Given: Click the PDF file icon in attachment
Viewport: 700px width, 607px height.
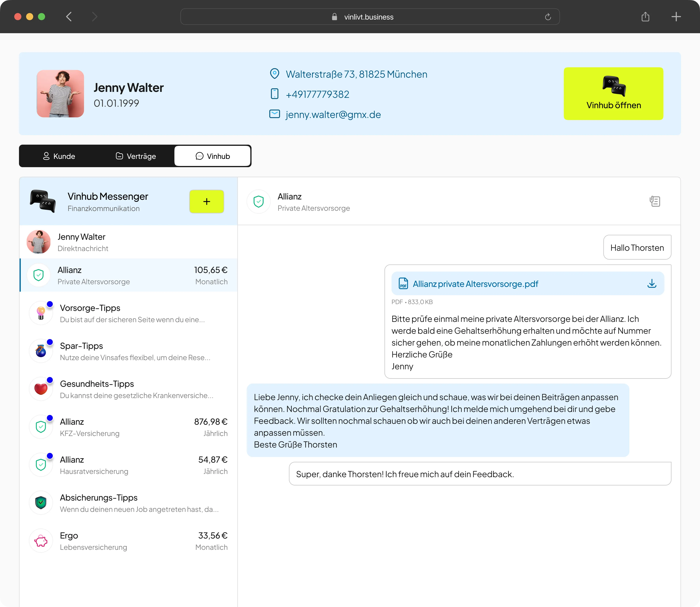Looking at the screenshot, I should click(403, 284).
